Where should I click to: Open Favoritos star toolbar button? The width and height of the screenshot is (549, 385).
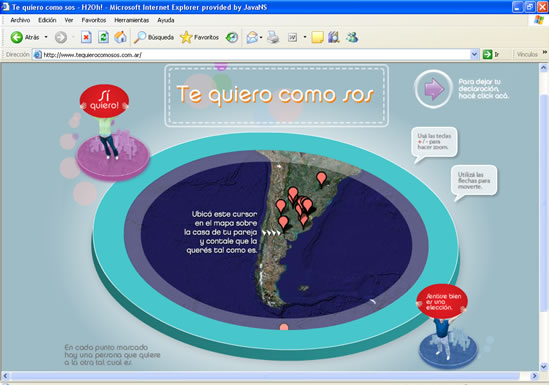tap(199, 37)
